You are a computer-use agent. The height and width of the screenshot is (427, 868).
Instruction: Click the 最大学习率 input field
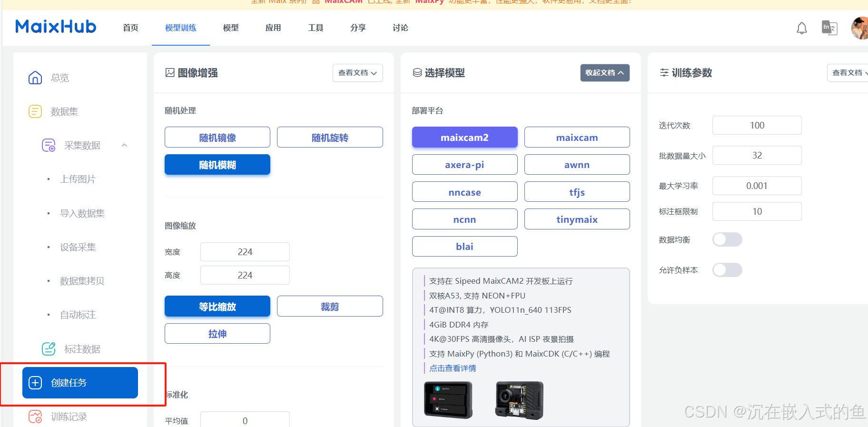pyautogui.click(x=757, y=186)
